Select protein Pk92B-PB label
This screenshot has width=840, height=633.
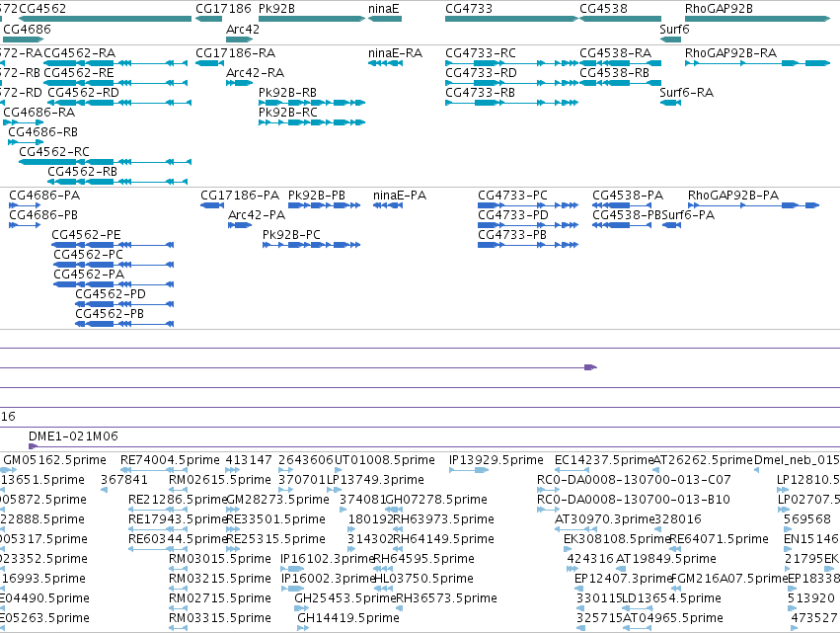(x=317, y=196)
